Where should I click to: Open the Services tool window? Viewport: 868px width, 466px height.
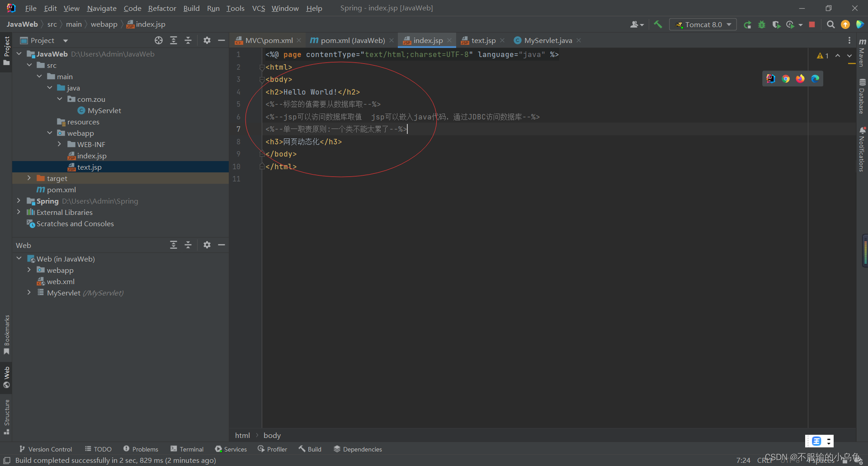click(x=231, y=449)
